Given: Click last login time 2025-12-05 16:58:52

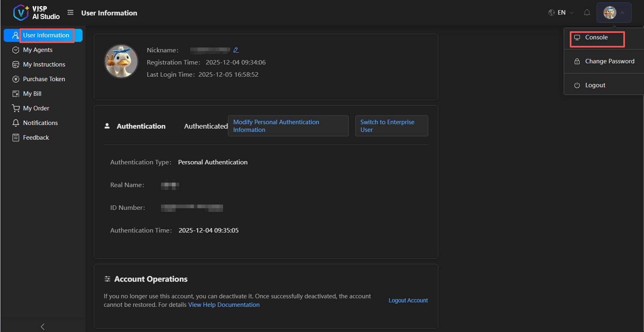Looking at the screenshot, I should (x=228, y=75).
